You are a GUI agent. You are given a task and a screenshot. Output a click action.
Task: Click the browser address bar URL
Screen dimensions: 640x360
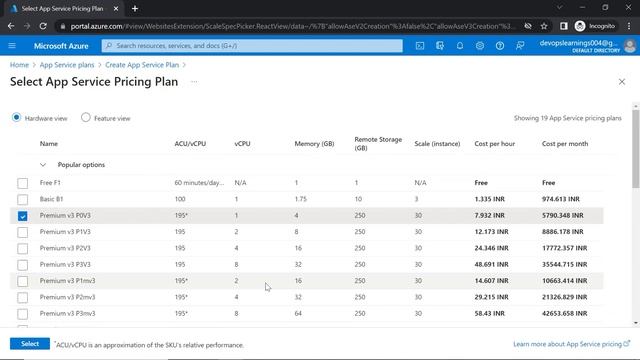coord(292,26)
